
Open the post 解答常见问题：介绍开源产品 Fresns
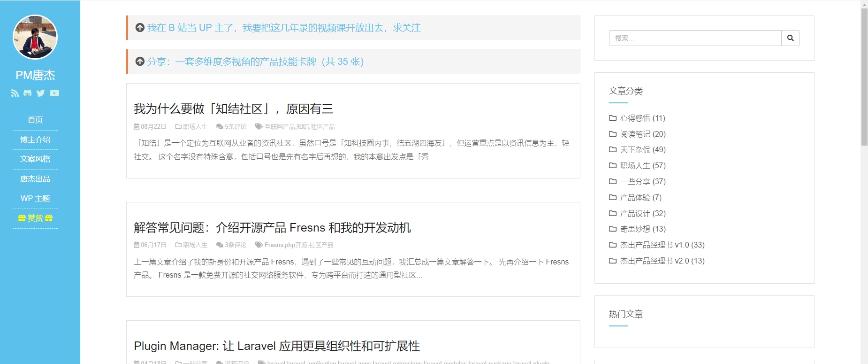point(272,228)
